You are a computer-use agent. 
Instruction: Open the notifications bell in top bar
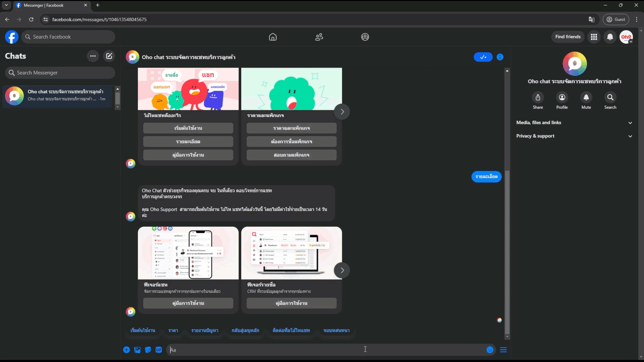pos(610,37)
